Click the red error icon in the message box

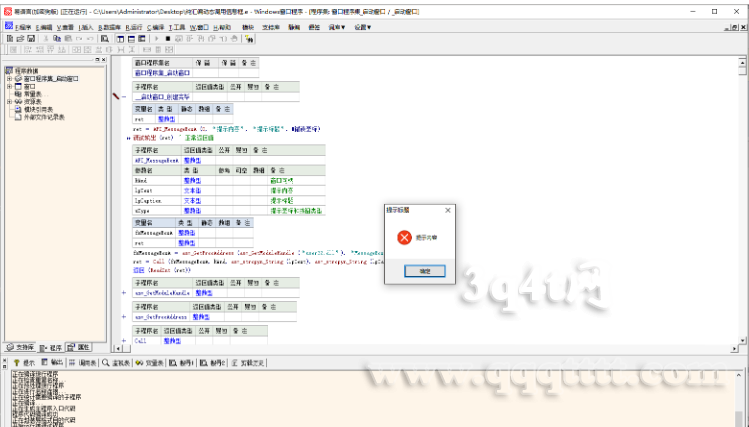click(x=404, y=237)
